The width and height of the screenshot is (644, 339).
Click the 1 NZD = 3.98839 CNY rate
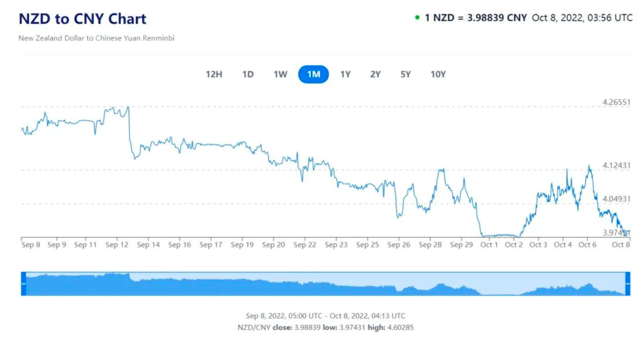476,18
